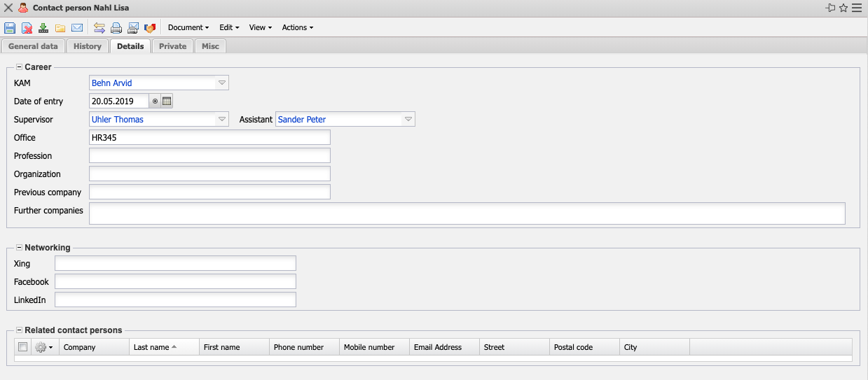The width and height of the screenshot is (868, 380).
Task: Switch to the General data tab
Action: point(33,46)
